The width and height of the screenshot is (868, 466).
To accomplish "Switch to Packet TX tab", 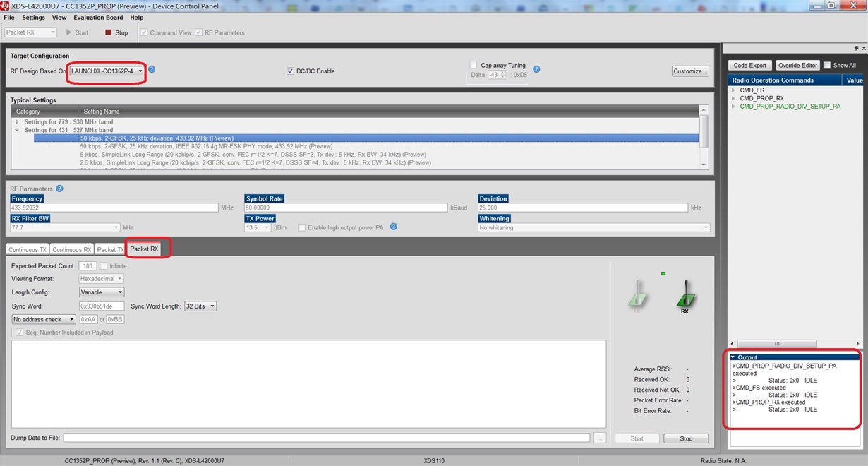I will (x=110, y=250).
